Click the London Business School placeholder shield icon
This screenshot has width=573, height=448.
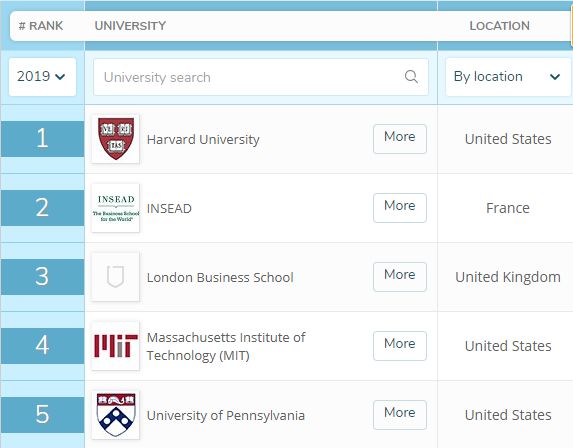[115, 277]
